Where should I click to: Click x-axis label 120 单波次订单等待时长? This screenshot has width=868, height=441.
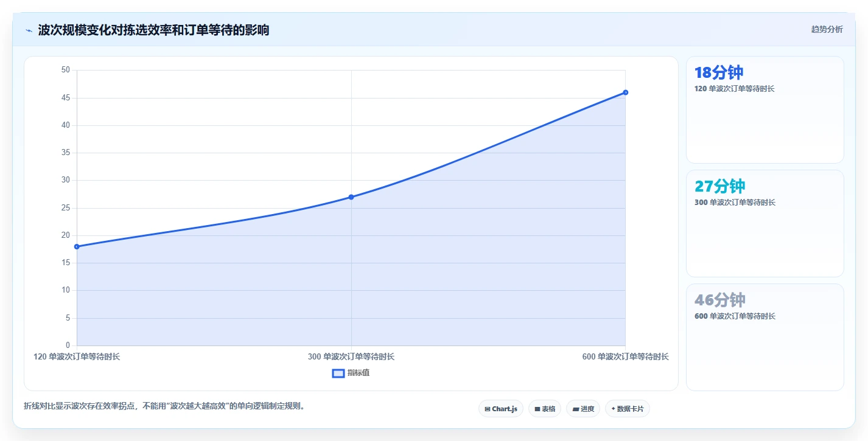(77, 357)
